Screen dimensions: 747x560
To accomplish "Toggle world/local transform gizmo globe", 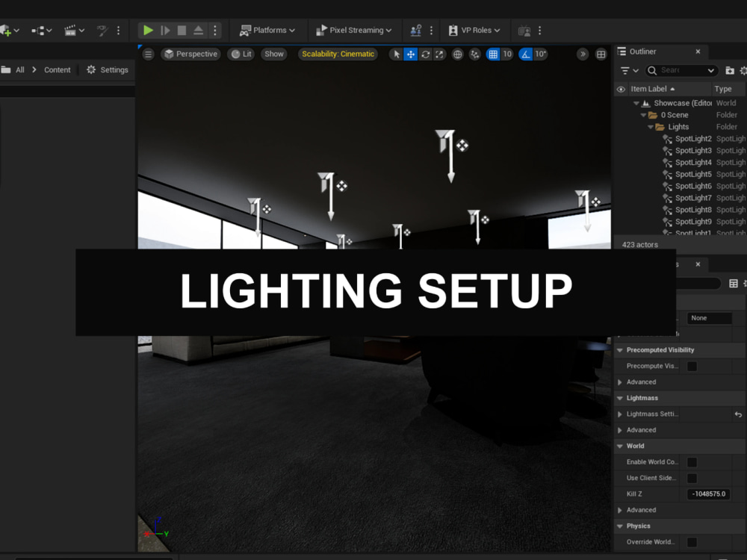I will 456,54.
